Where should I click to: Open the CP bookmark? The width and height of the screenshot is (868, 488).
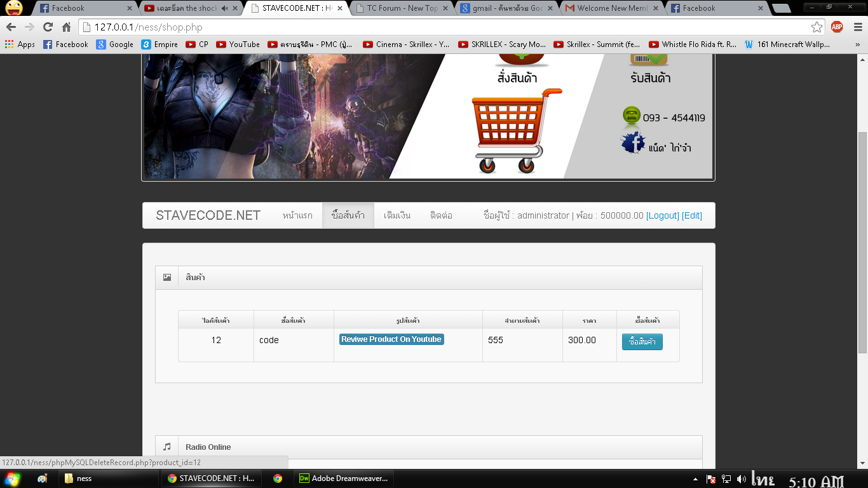point(197,44)
